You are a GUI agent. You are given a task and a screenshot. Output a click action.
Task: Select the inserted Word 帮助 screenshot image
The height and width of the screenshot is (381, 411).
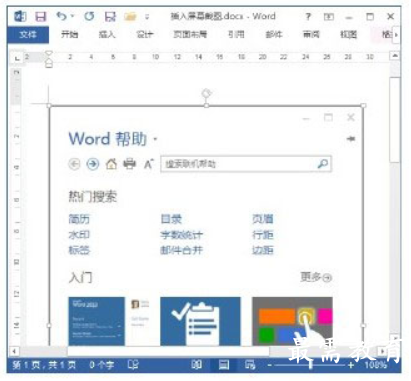click(206, 225)
